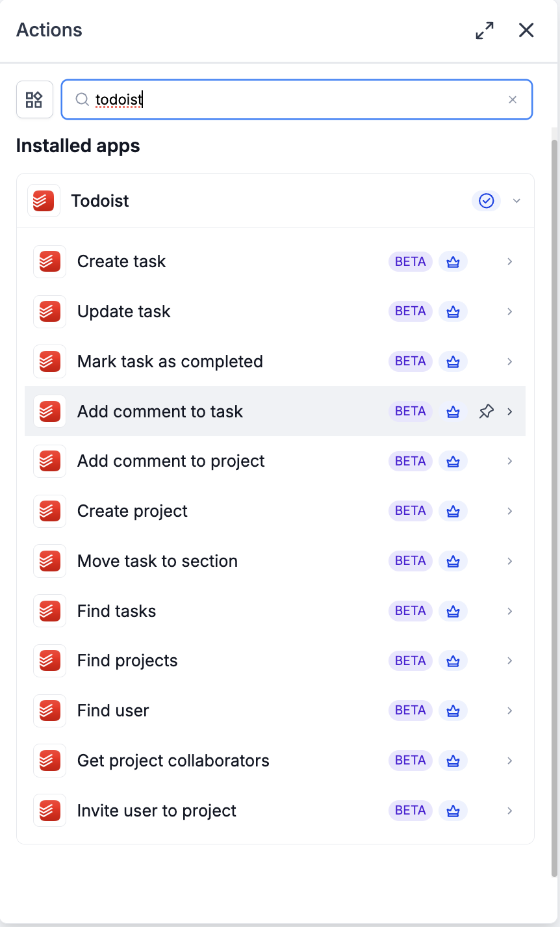Select the Add comment to task action
This screenshot has width=560, height=927.
coord(275,411)
